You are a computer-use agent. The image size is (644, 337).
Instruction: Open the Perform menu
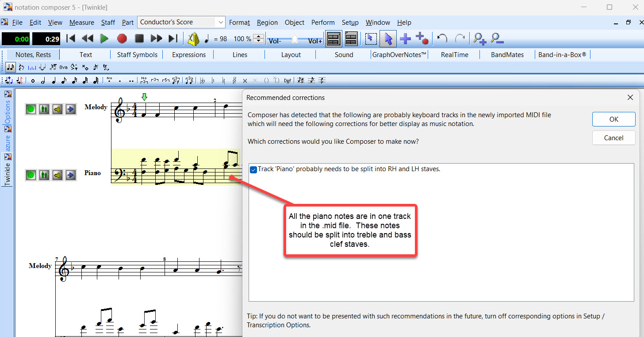coord(322,23)
